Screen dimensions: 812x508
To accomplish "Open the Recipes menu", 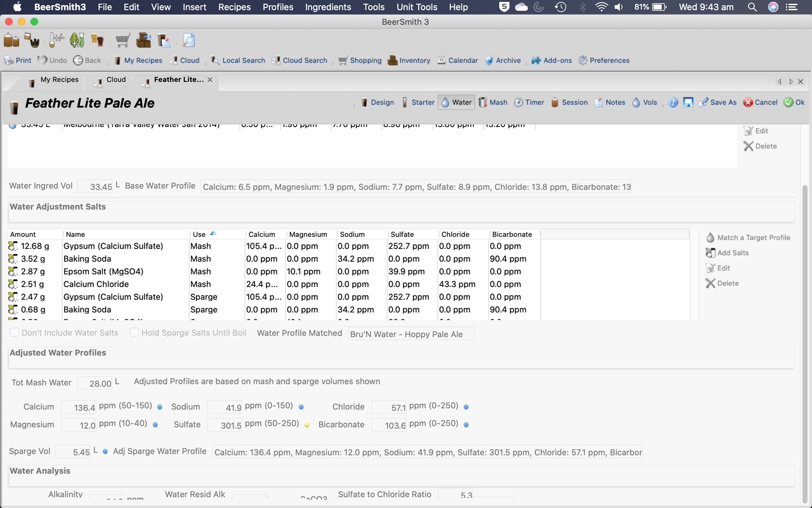I will coord(235,7).
